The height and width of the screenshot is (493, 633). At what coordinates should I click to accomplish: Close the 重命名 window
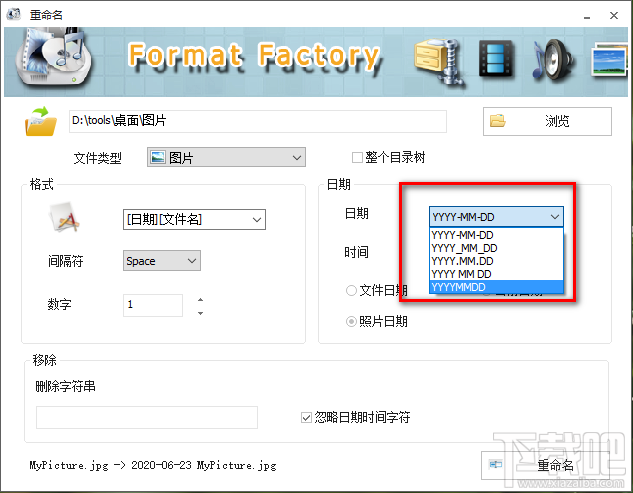pyautogui.click(x=614, y=15)
